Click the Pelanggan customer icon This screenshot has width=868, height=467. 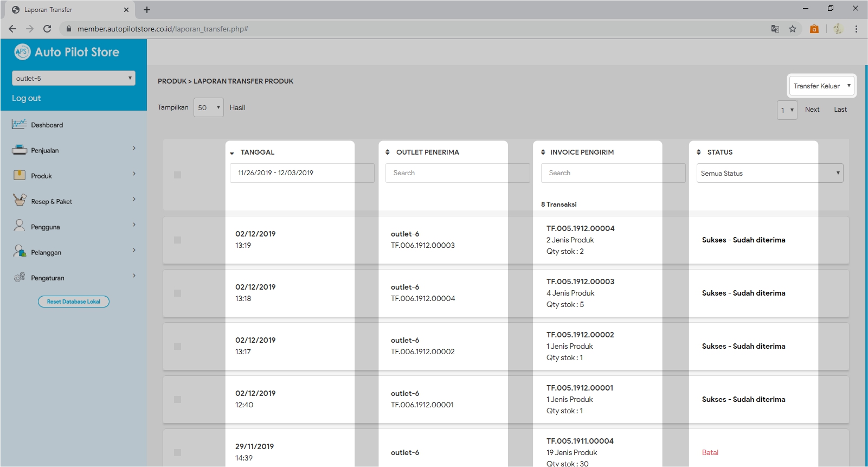point(19,252)
